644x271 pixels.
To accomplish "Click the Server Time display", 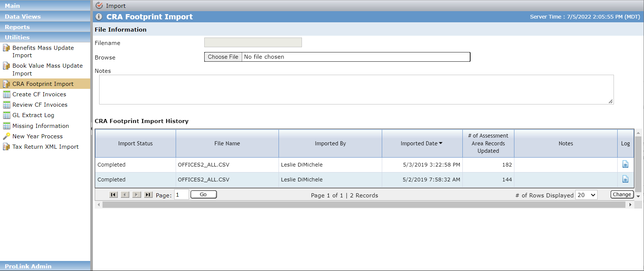I will point(585,17).
